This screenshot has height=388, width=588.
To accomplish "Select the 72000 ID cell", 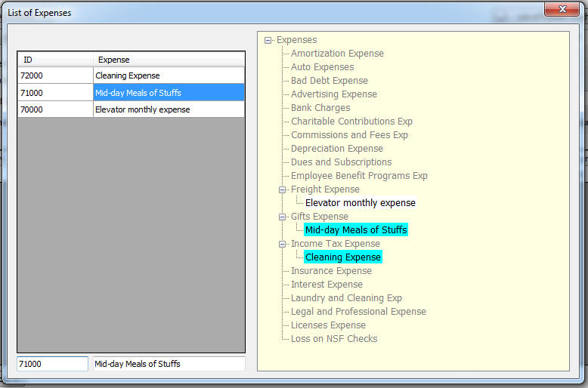I will coord(55,75).
